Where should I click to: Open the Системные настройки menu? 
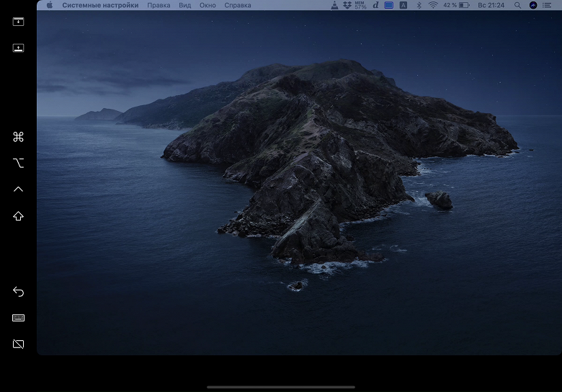(100, 5)
